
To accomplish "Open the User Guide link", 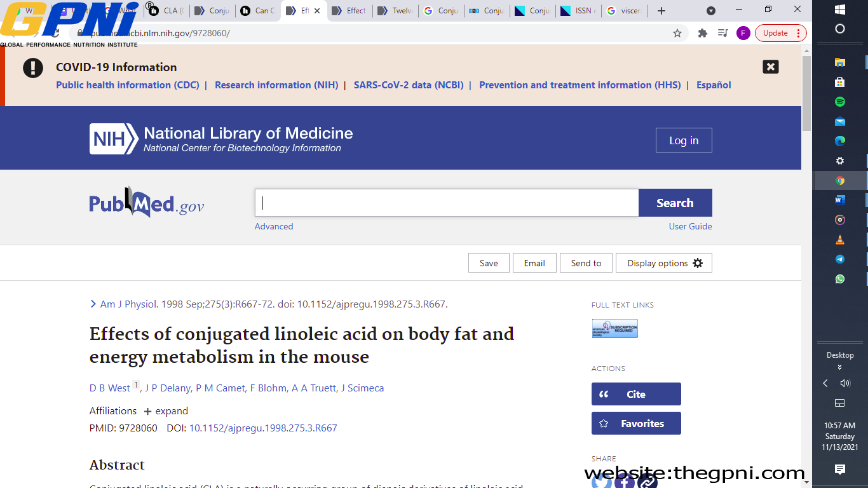I will point(690,226).
